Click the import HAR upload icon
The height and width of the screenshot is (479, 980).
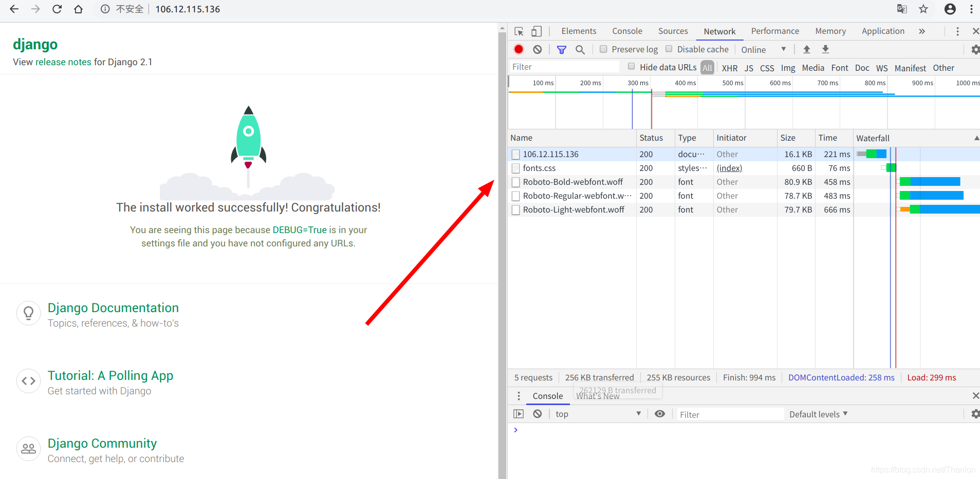point(807,49)
